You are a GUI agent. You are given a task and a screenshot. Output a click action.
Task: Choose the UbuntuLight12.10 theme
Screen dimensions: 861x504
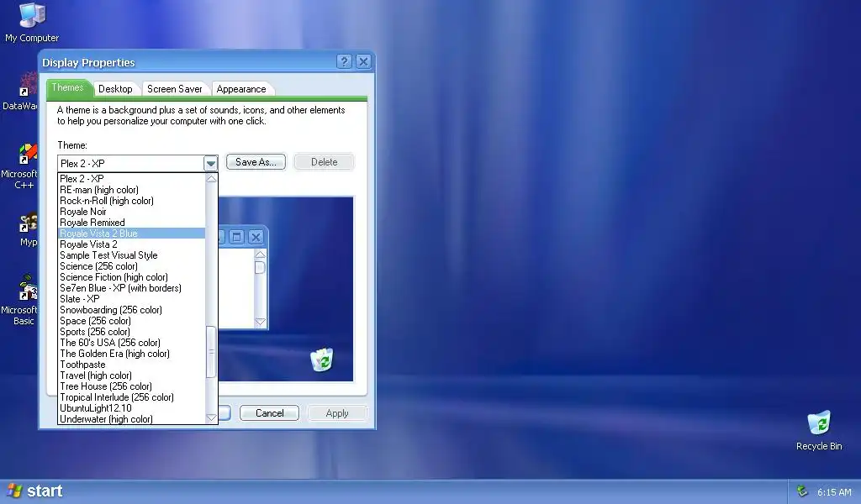pyautogui.click(x=132, y=408)
